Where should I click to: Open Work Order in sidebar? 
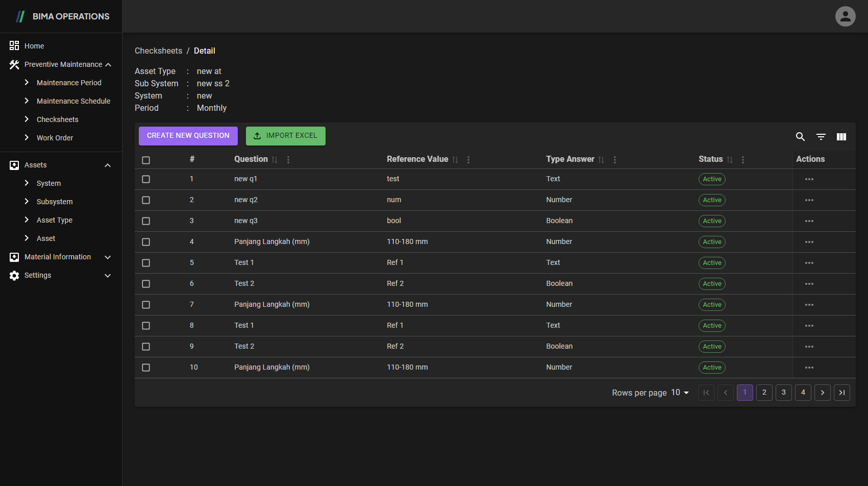pyautogui.click(x=55, y=138)
